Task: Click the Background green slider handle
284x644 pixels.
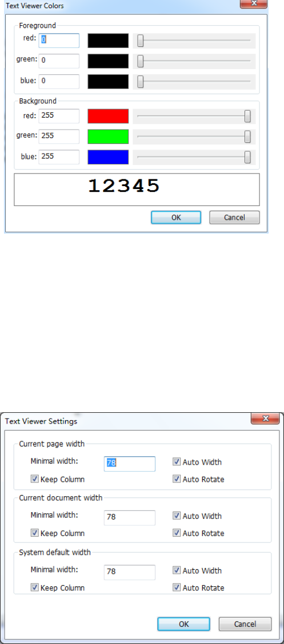Action: coord(247,136)
